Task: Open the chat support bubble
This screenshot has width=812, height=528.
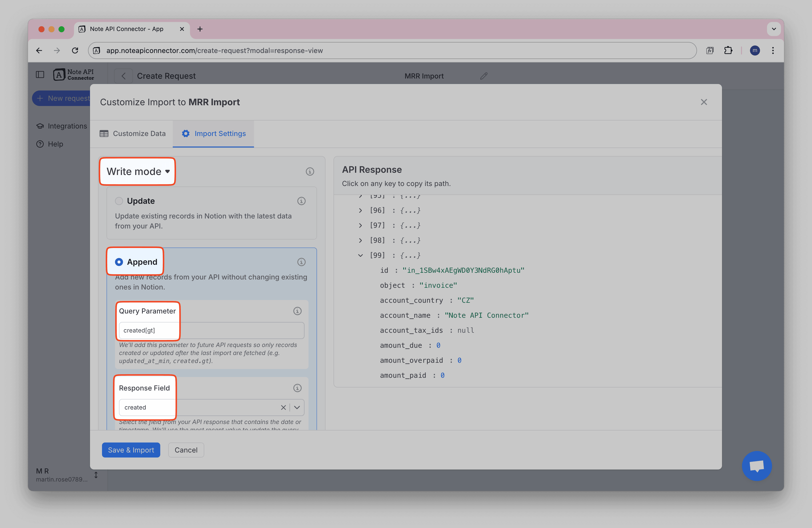Action: pyautogui.click(x=756, y=466)
